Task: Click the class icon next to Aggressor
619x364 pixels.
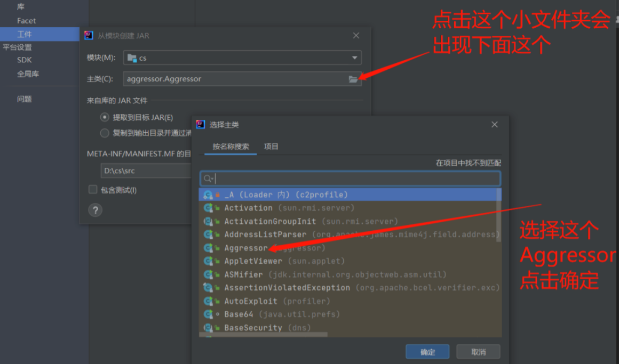Action: pos(209,248)
